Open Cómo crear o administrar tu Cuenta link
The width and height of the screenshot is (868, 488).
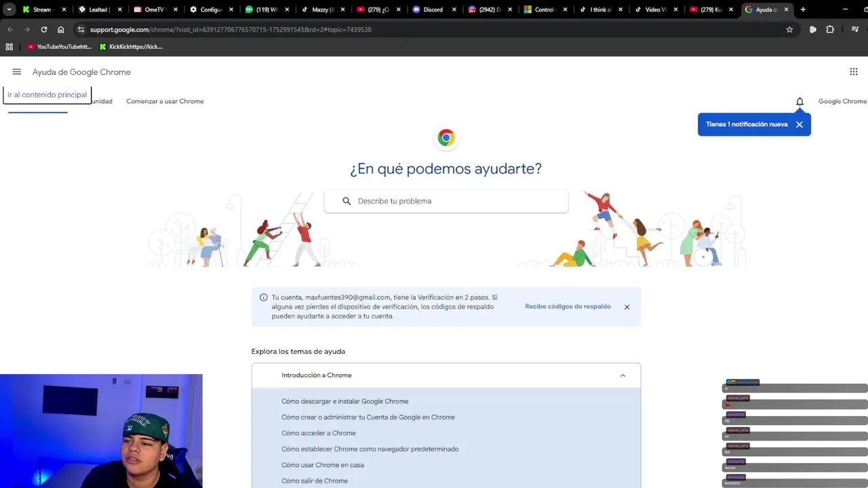(x=368, y=418)
